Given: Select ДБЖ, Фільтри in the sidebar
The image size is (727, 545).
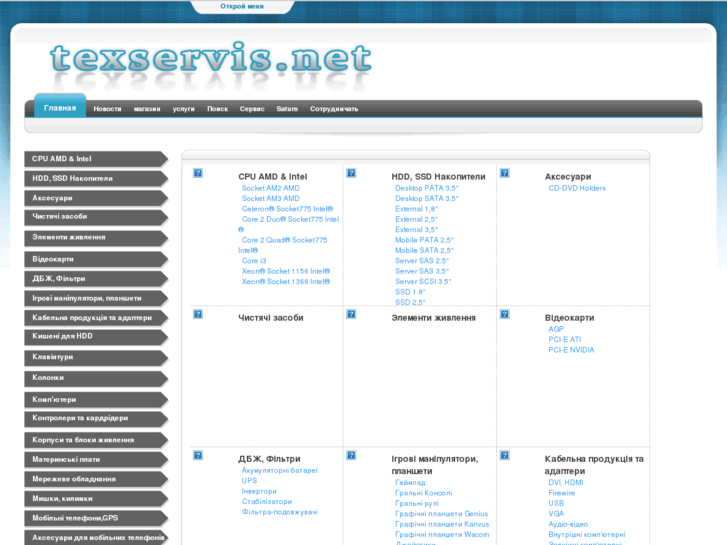Looking at the screenshot, I should click(x=96, y=279).
